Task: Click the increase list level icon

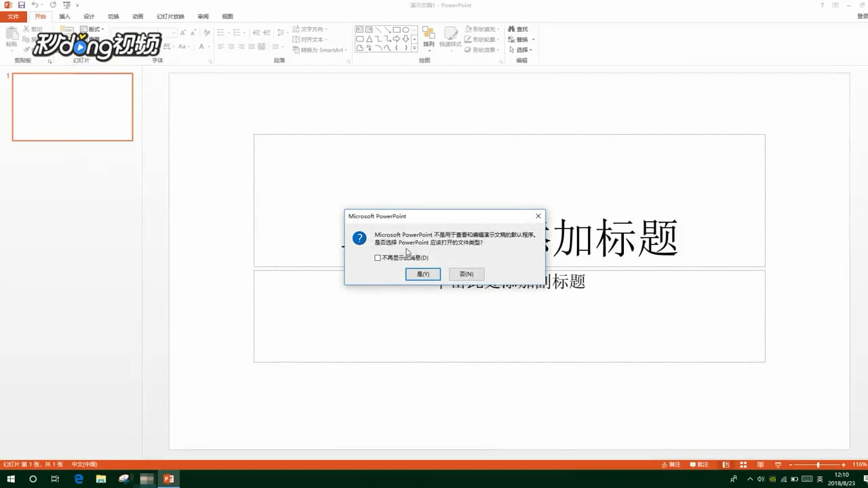Action: point(267,33)
